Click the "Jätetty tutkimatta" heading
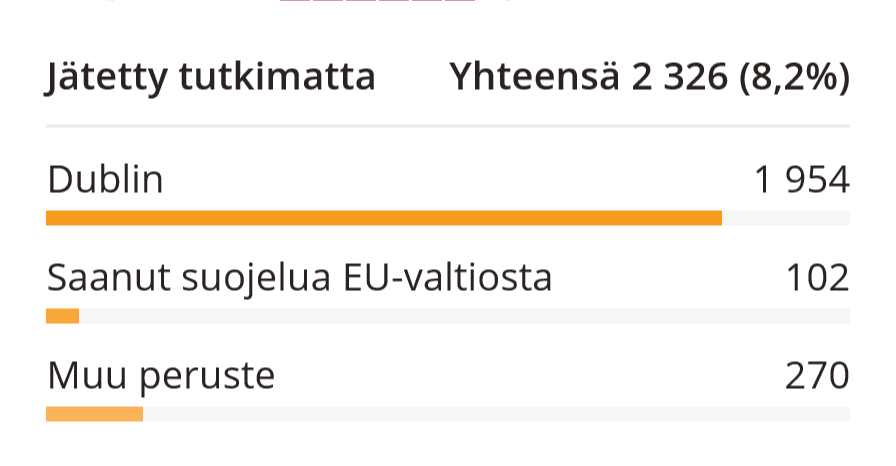The height and width of the screenshot is (466, 896). coord(210,77)
